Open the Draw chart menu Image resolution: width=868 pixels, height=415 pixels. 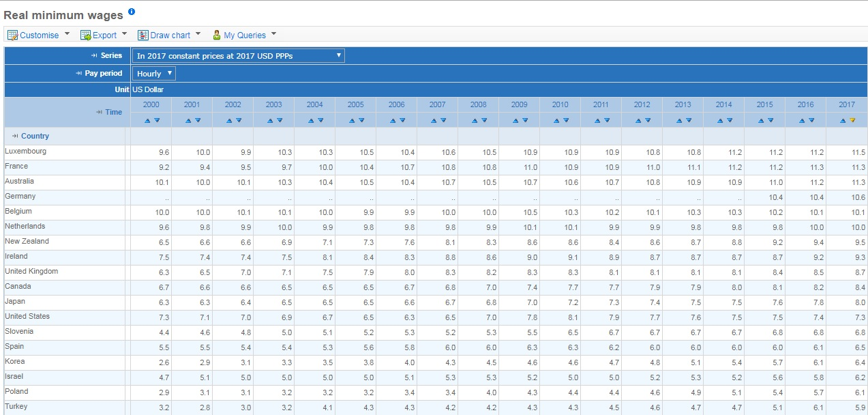[x=170, y=35]
